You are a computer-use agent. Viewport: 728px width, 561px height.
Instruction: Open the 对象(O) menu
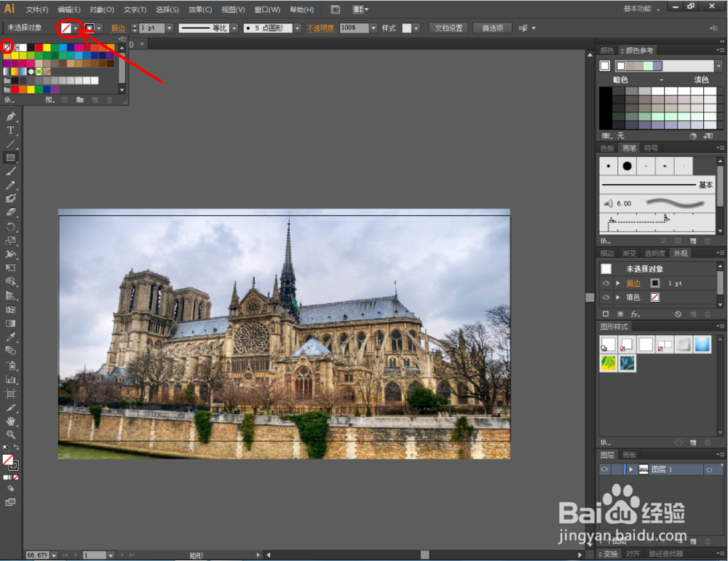(x=102, y=9)
